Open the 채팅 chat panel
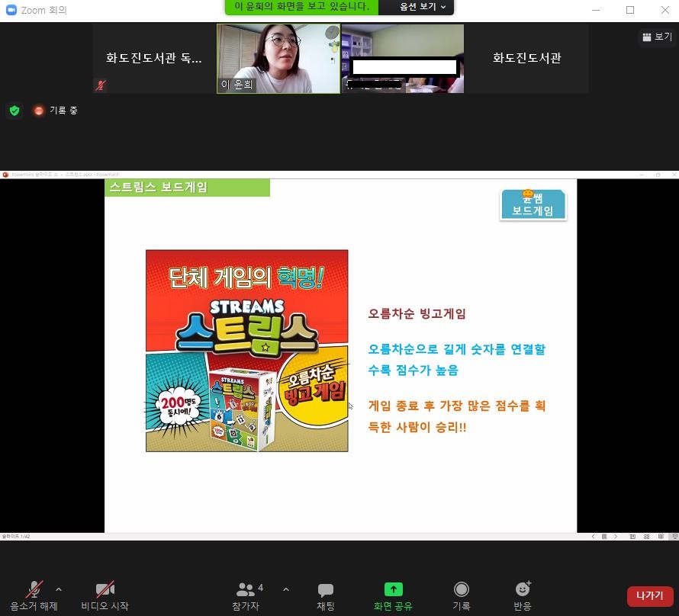The height and width of the screenshot is (616, 679). coord(326,595)
